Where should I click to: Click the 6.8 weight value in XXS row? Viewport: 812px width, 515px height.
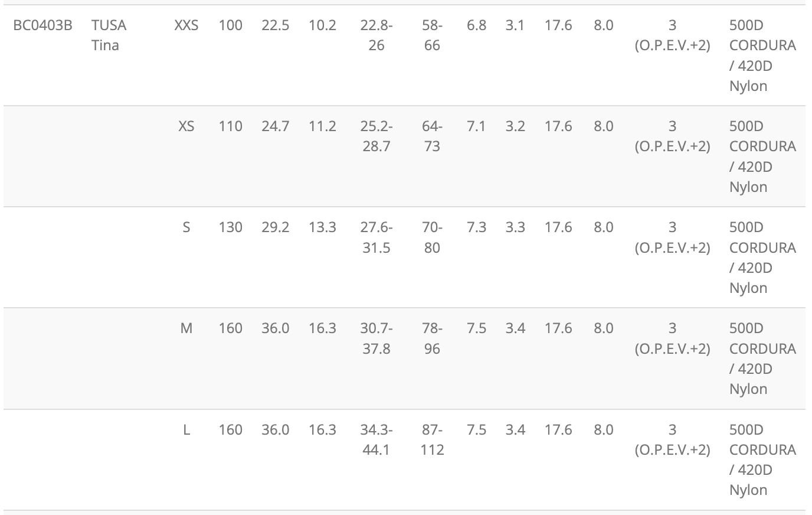click(476, 25)
